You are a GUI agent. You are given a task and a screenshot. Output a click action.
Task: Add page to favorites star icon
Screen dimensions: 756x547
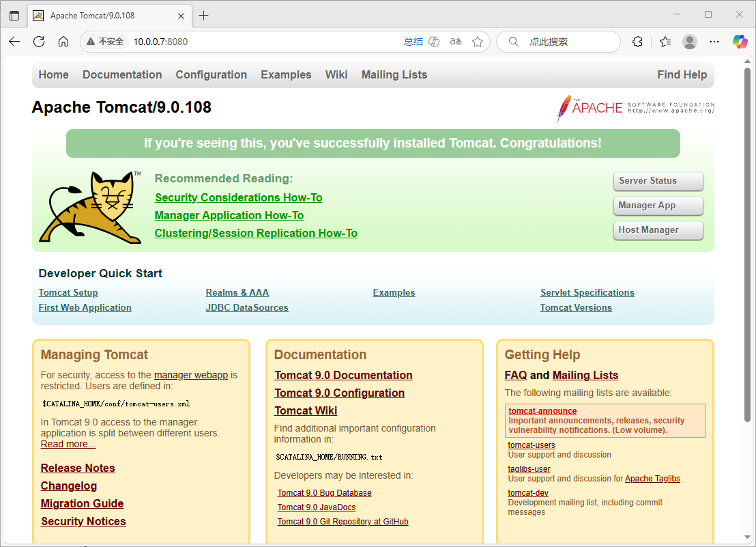[x=478, y=42]
